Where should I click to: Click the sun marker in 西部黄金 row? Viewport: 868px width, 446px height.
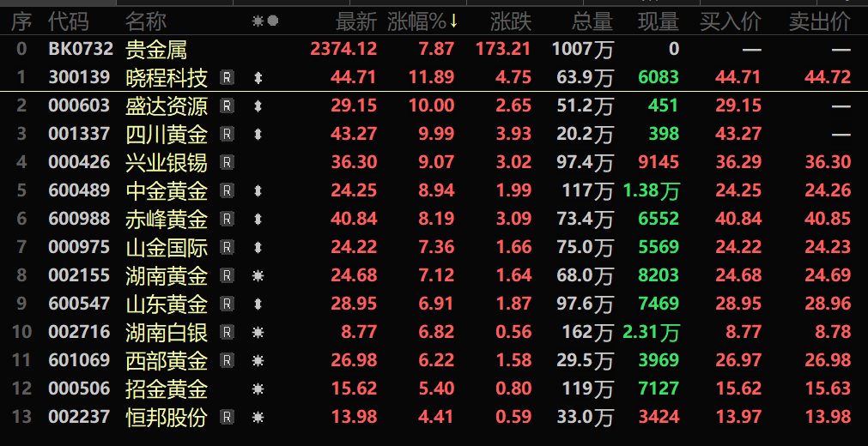click(x=258, y=361)
